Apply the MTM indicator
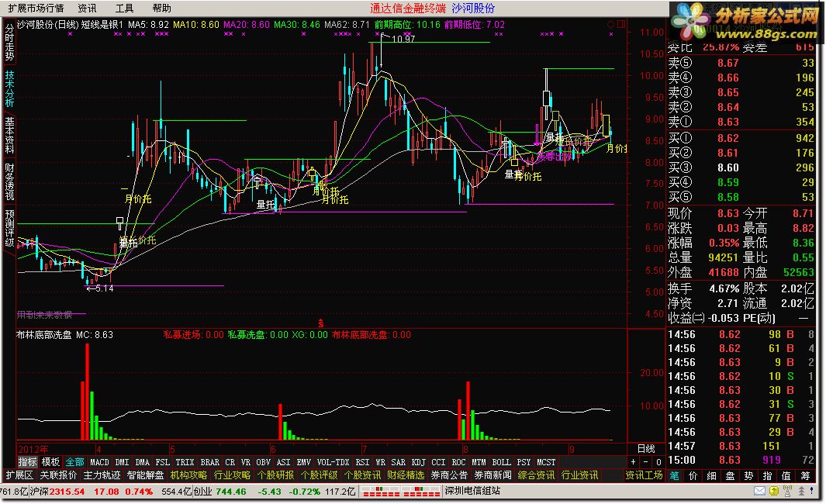 pyautogui.click(x=479, y=462)
